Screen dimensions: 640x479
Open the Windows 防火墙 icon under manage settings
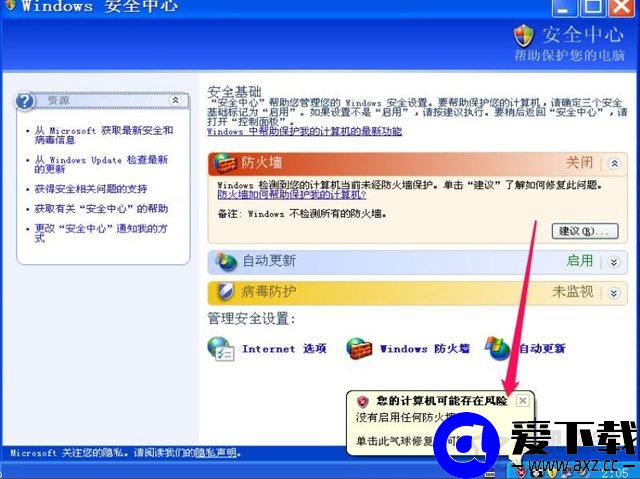coord(359,348)
